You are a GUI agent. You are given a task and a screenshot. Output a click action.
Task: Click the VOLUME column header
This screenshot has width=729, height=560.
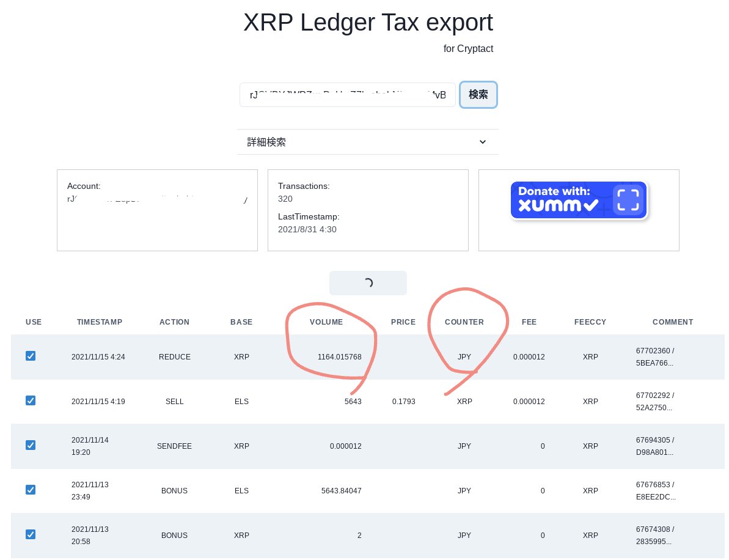click(326, 322)
